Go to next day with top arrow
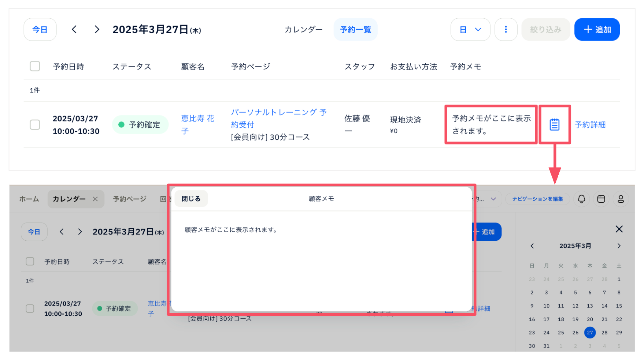 tap(97, 30)
